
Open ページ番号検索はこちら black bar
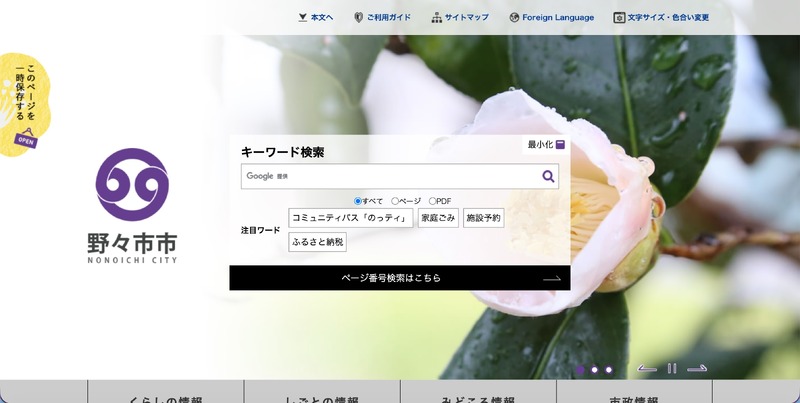tap(400, 278)
